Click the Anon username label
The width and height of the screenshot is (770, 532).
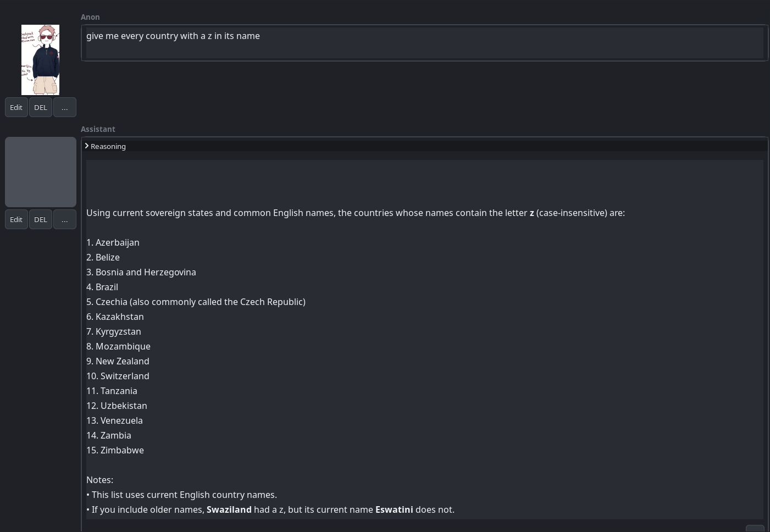[90, 17]
